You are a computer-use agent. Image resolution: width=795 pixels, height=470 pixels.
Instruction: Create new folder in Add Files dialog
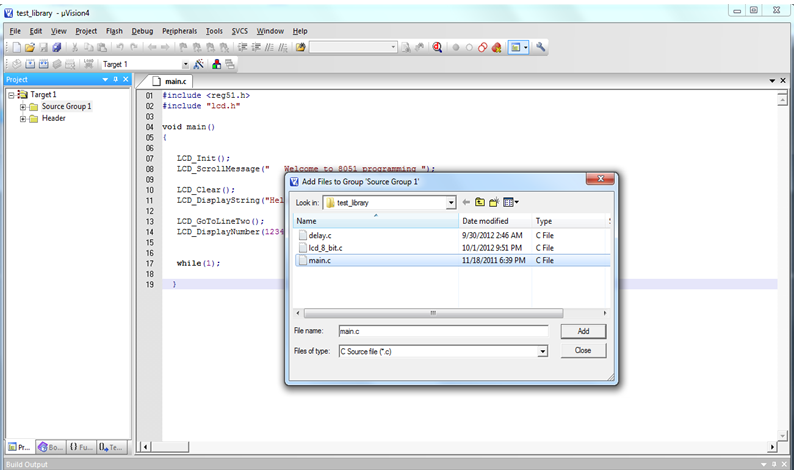494,202
